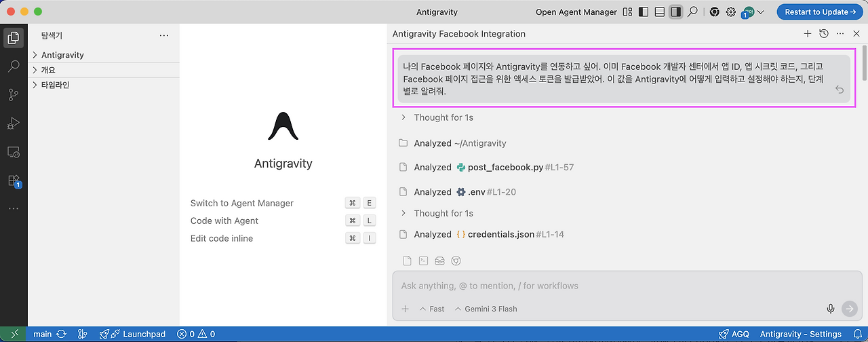The image size is (868, 342).
Task: Click the chat panel vertical scrollbar
Action: 864,63
